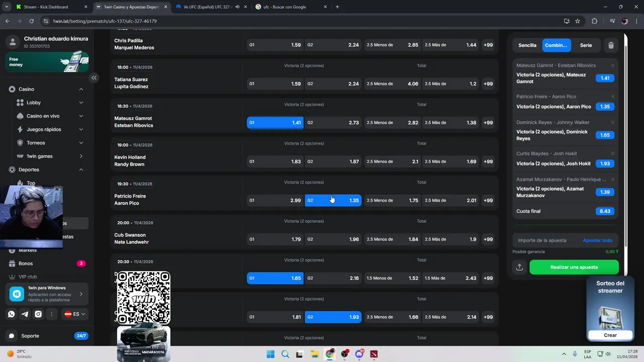Image resolution: width=644 pixels, height=362 pixels.
Task: Deselect the highlighted G2 1.93 odds
Action: coord(333,317)
